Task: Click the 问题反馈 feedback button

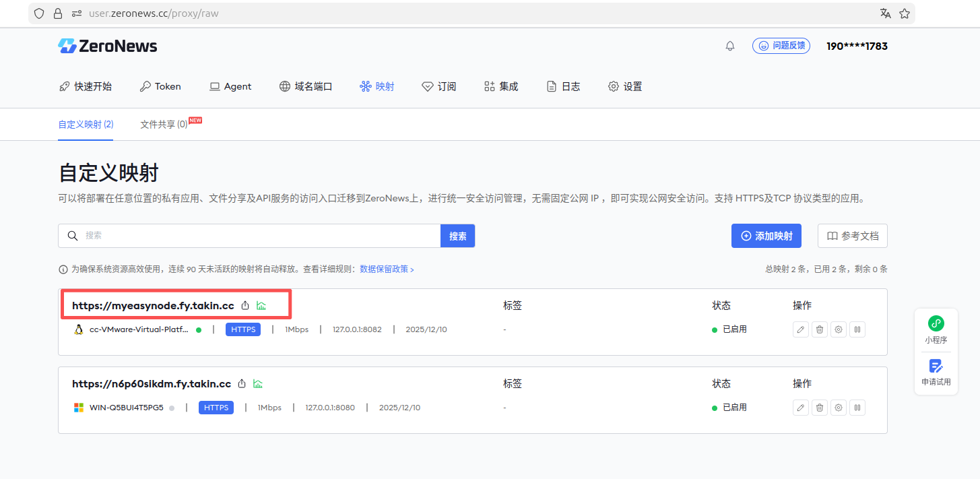Action: click(x=781, y=46)
